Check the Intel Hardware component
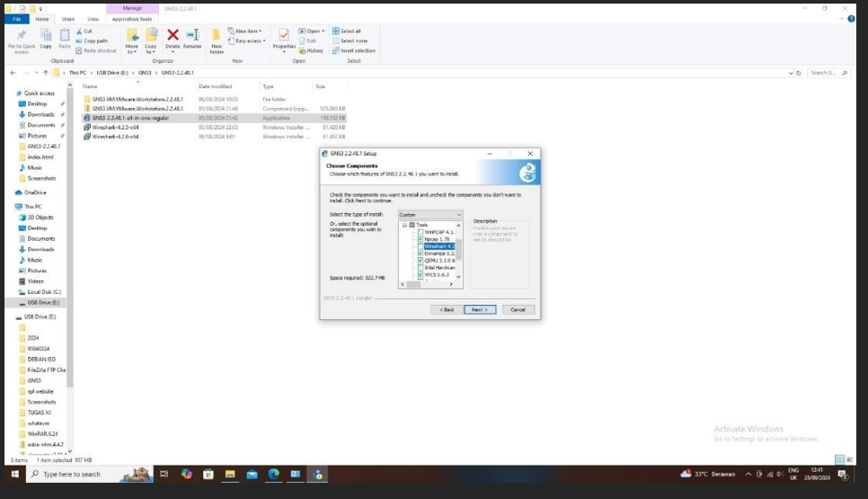The image size is (868, 499). coord(421,268)
